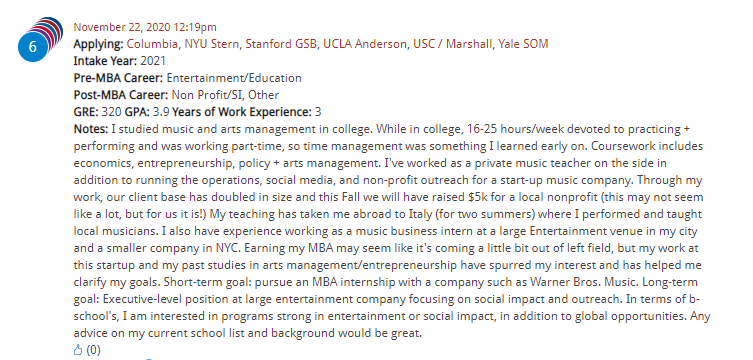
Task: Click the (0) like count
Action: [x=94, y=350]
